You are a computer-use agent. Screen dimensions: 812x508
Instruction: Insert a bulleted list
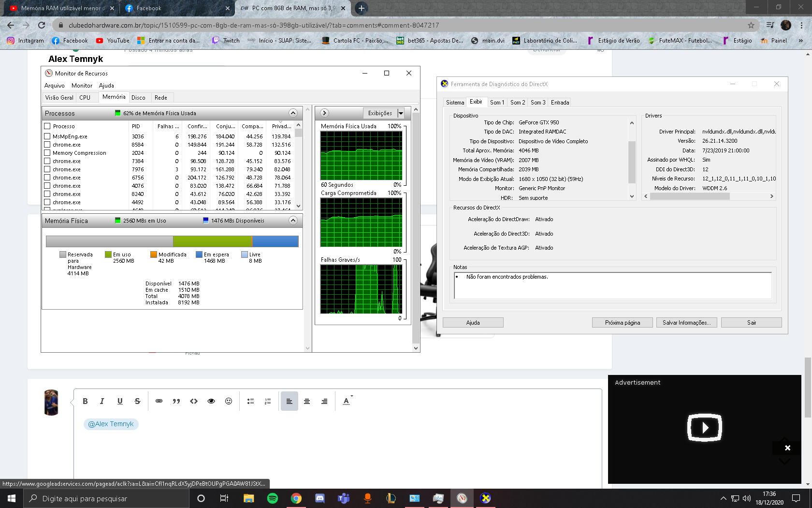pos(250,401)
